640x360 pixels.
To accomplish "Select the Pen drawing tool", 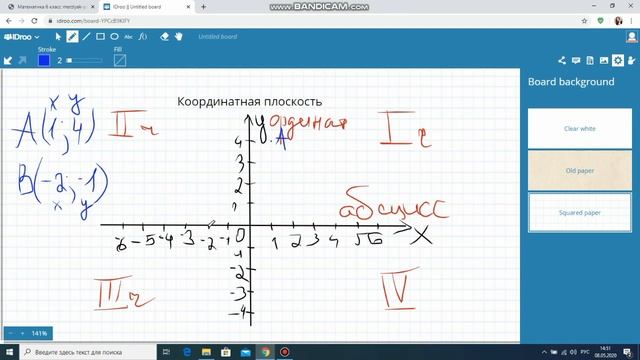I will [72, 37].
